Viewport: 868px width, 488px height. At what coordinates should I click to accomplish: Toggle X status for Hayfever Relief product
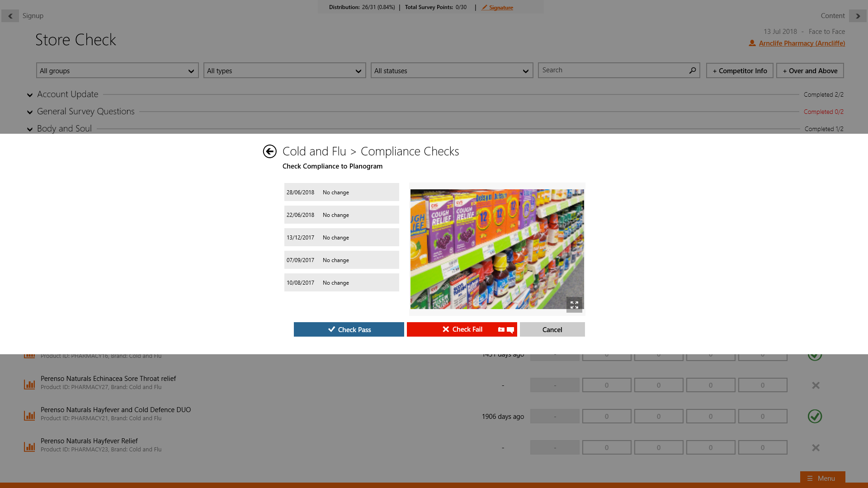click(x=816, y=448)
